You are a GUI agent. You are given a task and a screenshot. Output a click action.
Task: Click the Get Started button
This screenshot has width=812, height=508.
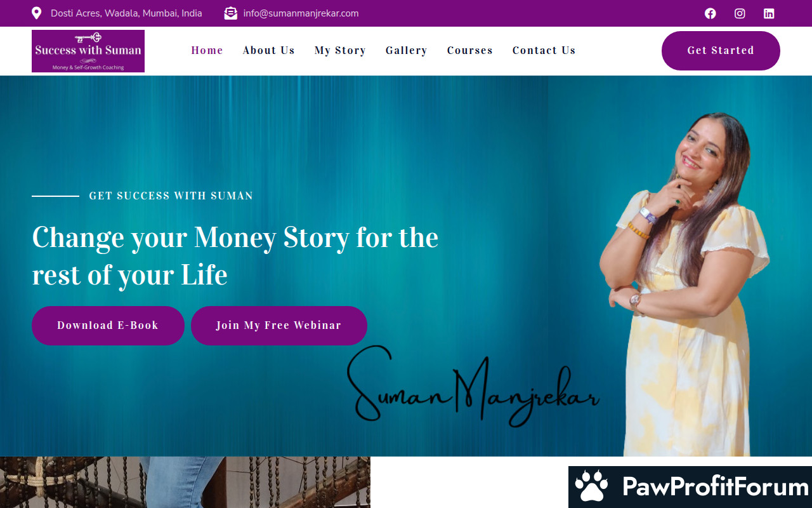pyautogui.click(x=721, y=51)
